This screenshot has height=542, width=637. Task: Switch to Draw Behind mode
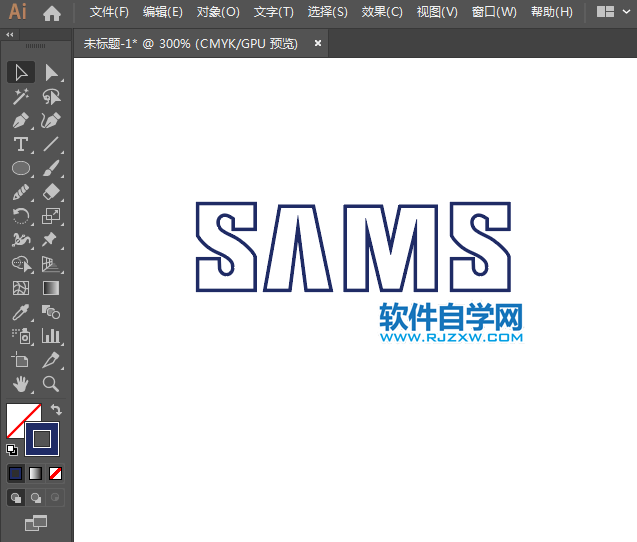(x=36, y=497)
